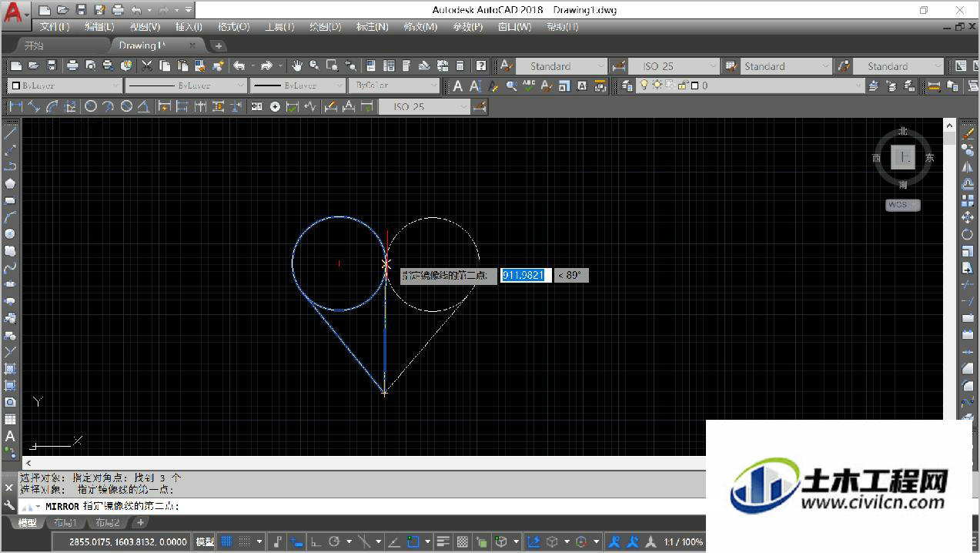Image resolution: width=980 pixels, height=553 pixels.
Task: Click the Help question mark icon
Action: (481, 66)
